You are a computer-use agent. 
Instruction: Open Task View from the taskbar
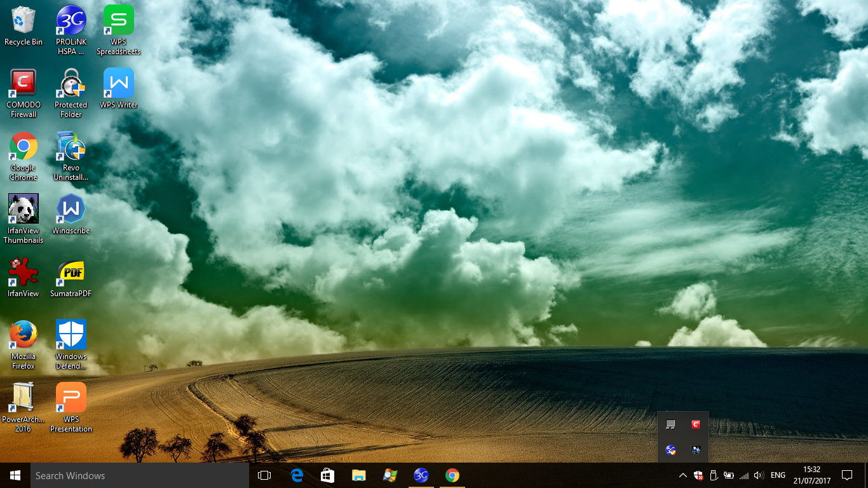coord(264,475)
